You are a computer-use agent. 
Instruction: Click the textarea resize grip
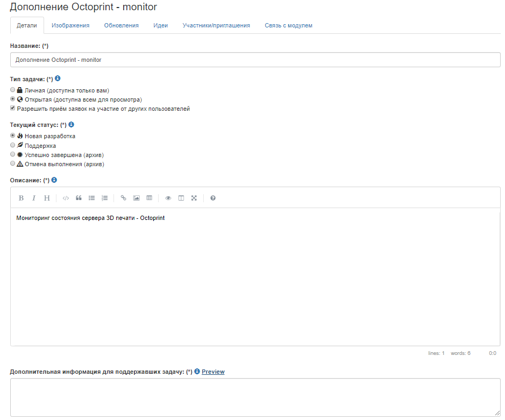(x=497, y=414)
